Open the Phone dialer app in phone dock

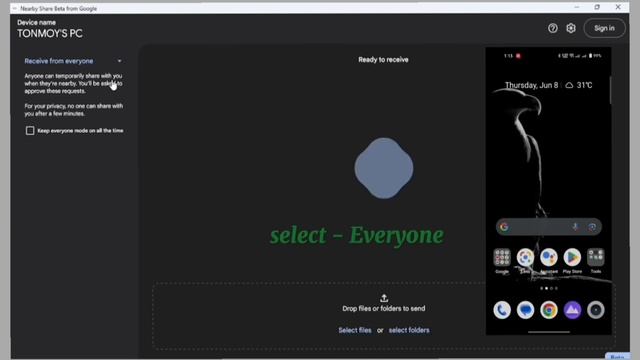coord(502,310)
